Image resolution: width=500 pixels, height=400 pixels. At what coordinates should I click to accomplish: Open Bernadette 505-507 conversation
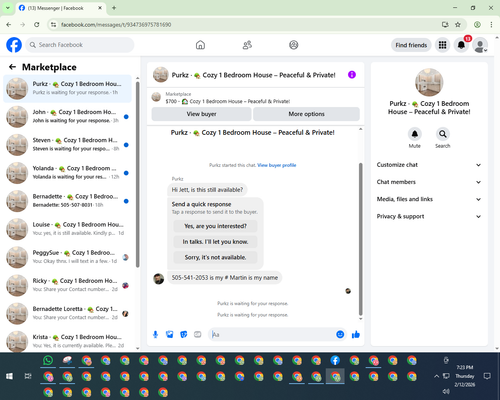tap(67, 201)
